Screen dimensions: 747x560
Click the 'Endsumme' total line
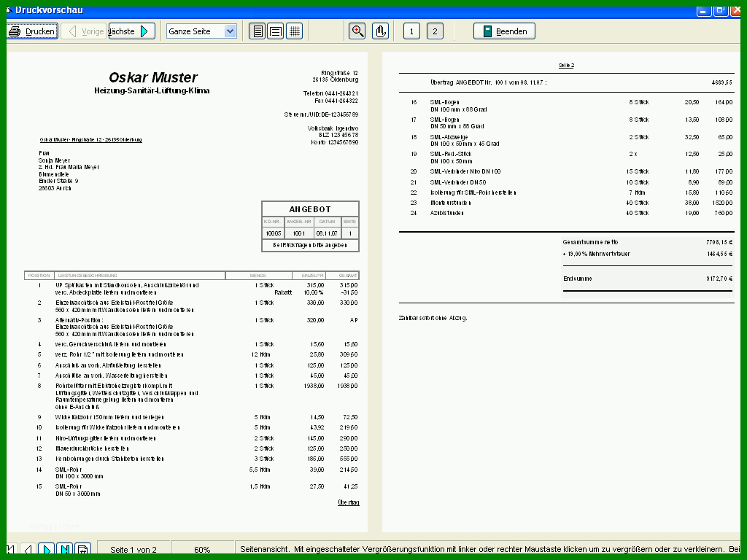(648, 279)
